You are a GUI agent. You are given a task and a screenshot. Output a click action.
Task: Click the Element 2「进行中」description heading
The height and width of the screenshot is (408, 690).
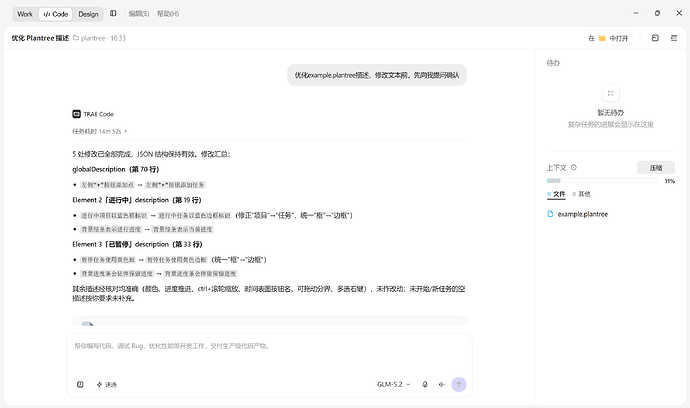click(x=137, y=200)
